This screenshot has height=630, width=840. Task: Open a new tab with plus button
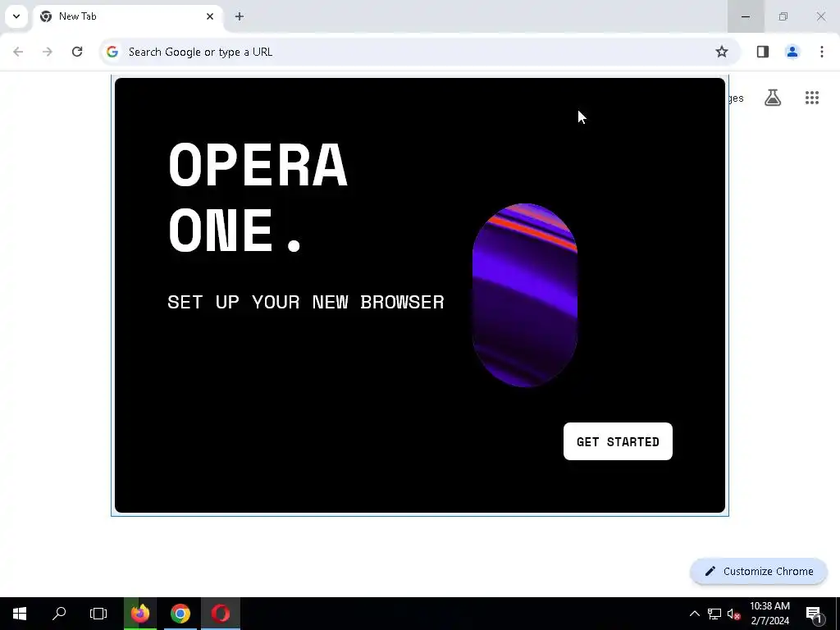(x=240, y=16)
